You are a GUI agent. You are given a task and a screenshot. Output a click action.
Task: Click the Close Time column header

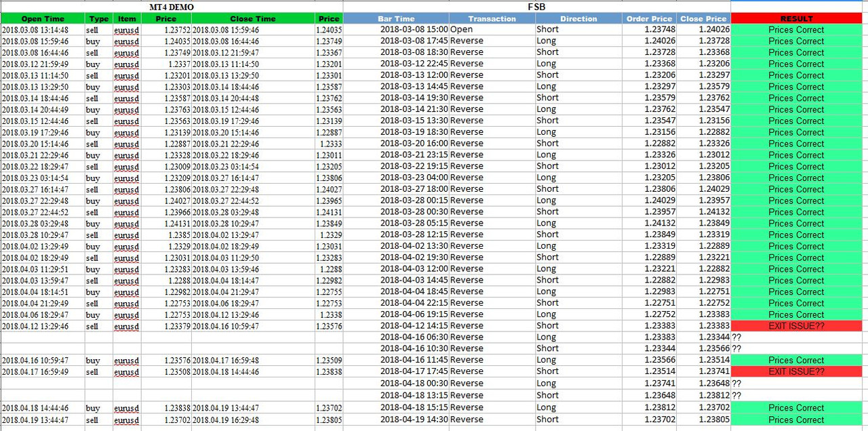253,19
